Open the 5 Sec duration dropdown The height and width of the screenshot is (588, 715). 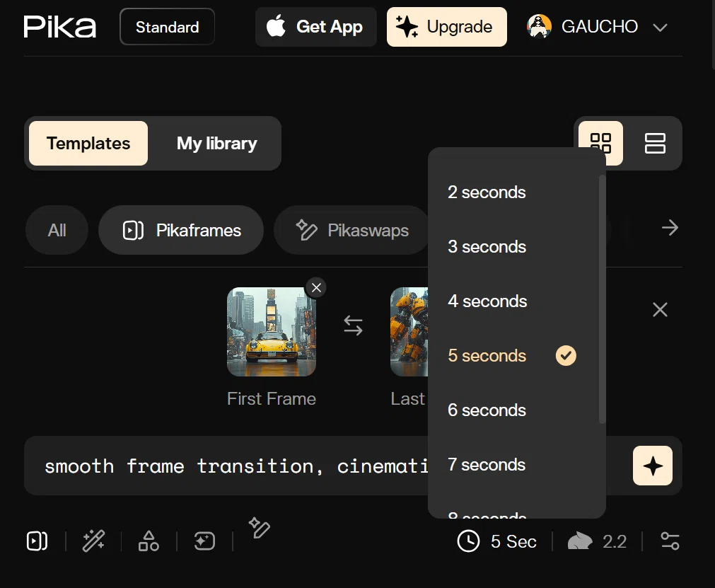point(497,541)
